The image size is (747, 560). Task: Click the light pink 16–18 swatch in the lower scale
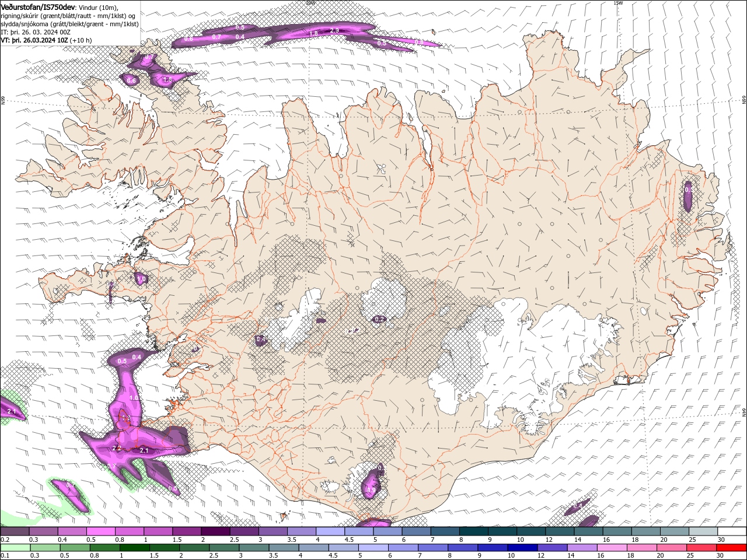click(611, 548)
